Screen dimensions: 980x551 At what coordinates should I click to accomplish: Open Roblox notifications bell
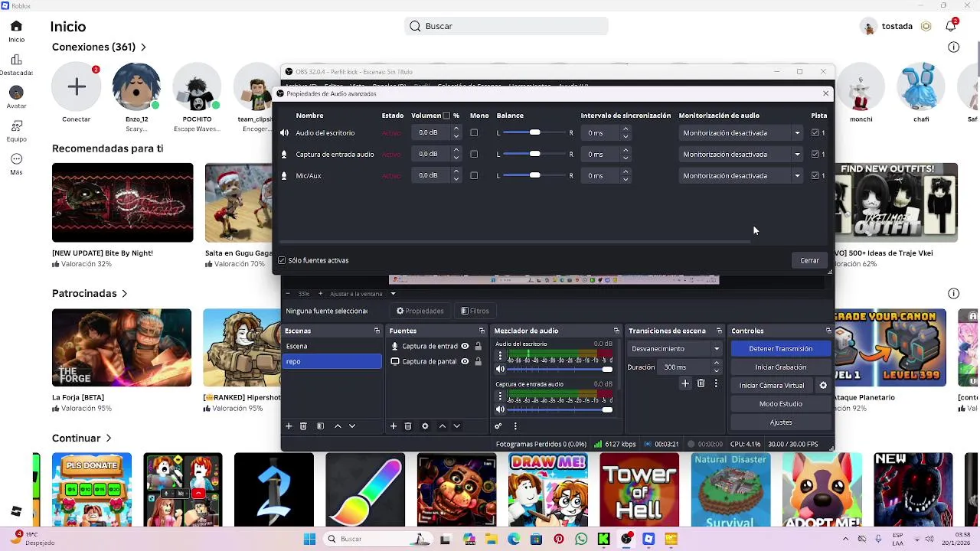(x=951, y=26)
